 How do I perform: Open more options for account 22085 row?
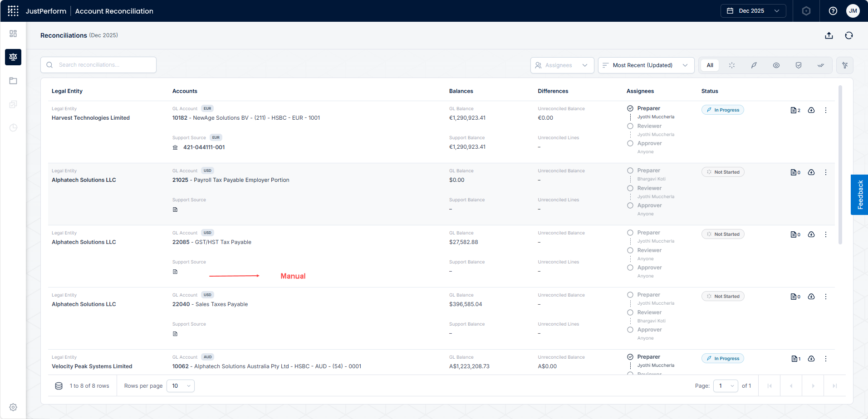826,234
